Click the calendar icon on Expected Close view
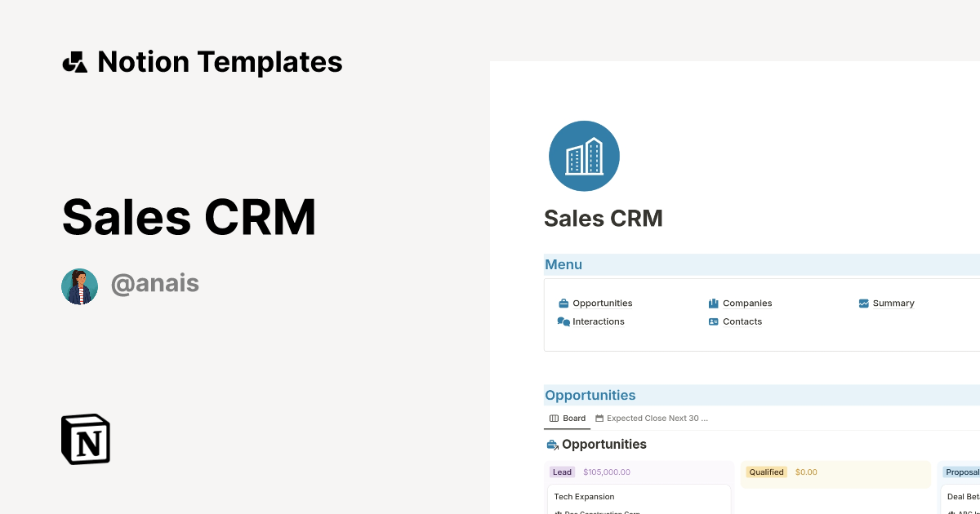 (599, 418)
